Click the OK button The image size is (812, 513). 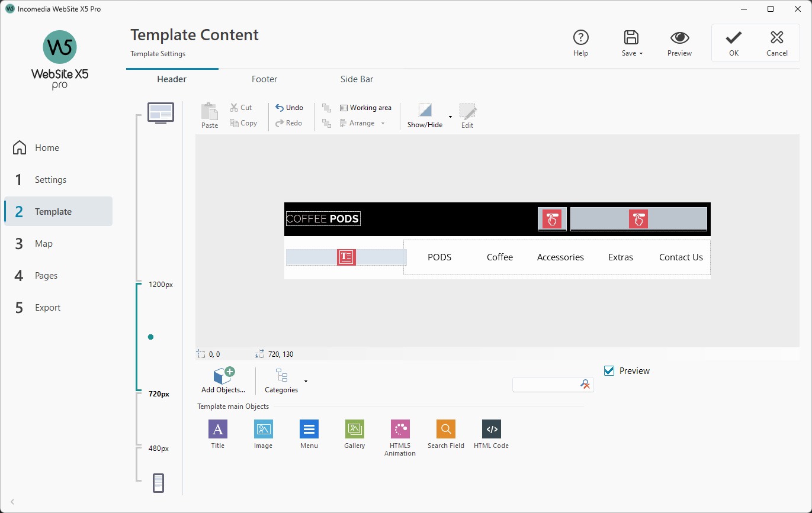click(x=733, y=41)
